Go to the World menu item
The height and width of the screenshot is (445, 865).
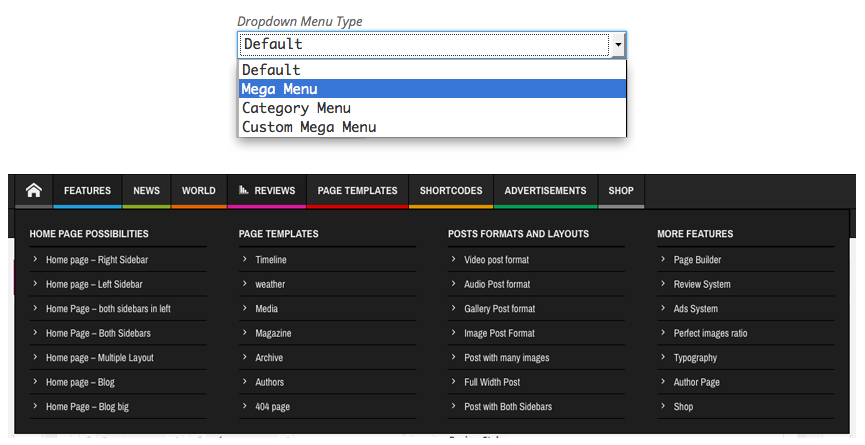pyautogui.click(x=198, y=191)
